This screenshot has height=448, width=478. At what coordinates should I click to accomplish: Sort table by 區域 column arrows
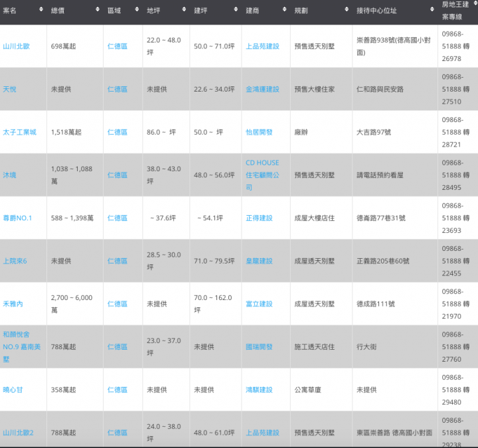pyautogui.click(x=137, y=9)
